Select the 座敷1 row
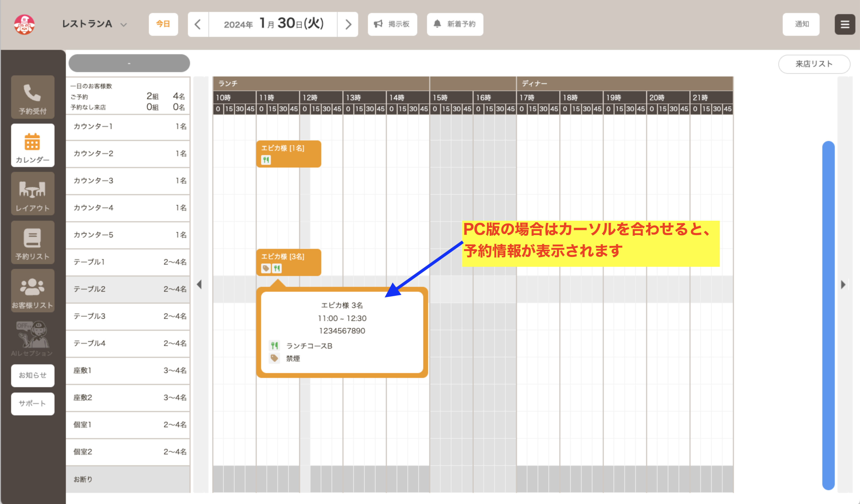The width and height of the screenshot is (860, 504). (128, 371)
